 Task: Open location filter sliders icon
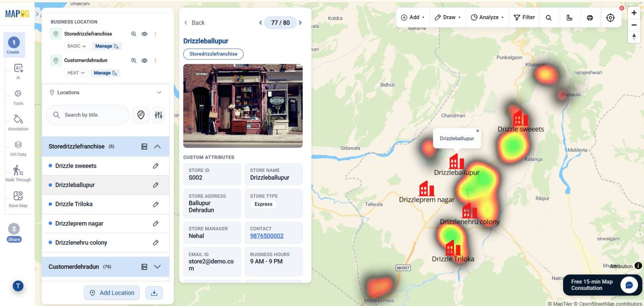pos(159,115)
